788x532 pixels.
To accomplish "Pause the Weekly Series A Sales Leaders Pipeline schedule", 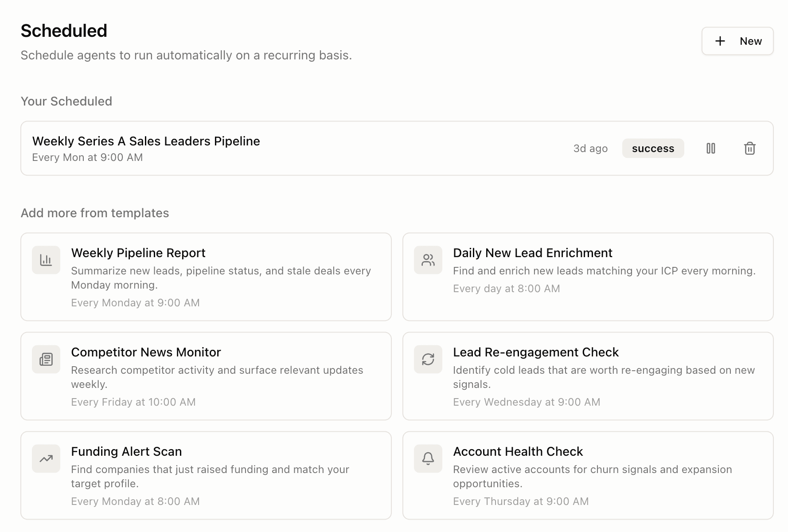I will coord(711,149).
